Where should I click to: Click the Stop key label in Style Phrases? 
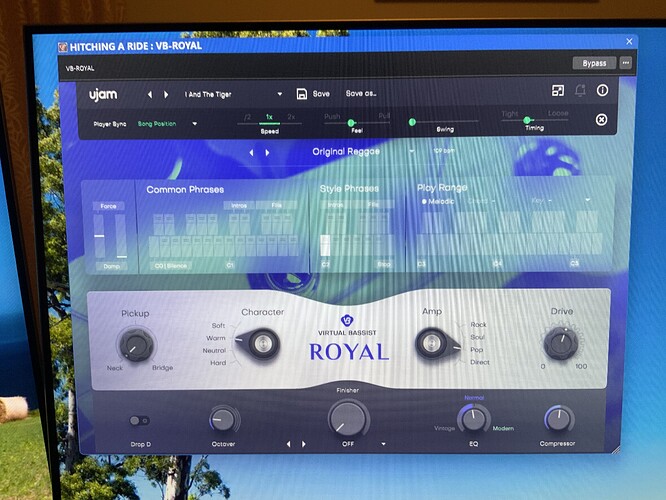(384, 264)
